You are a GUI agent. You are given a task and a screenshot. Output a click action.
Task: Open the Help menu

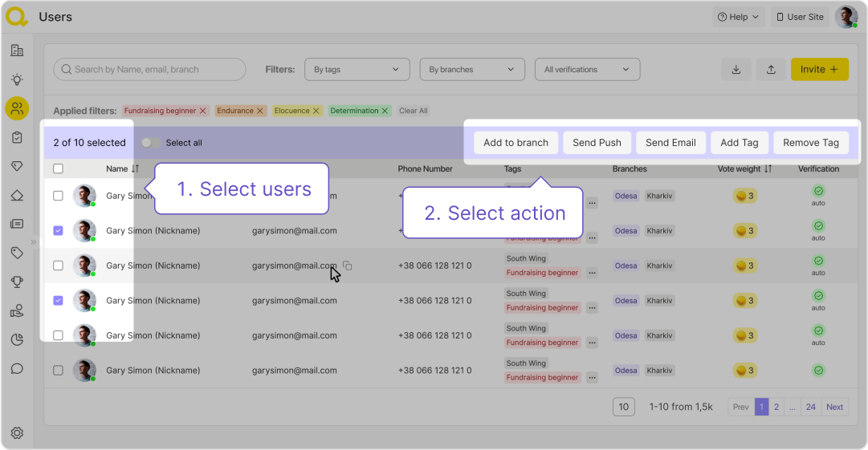tap(738, 17)
